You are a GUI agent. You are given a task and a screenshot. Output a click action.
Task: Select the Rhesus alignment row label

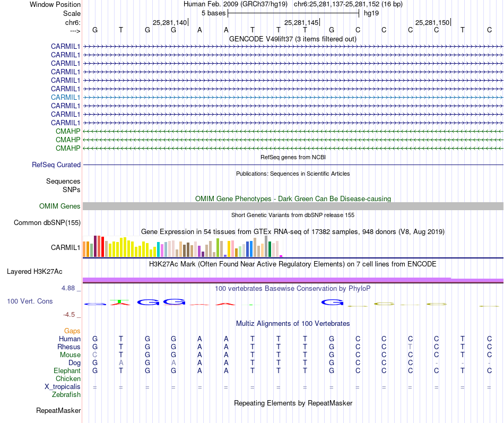pyautogui.click(x=69, y=347)
